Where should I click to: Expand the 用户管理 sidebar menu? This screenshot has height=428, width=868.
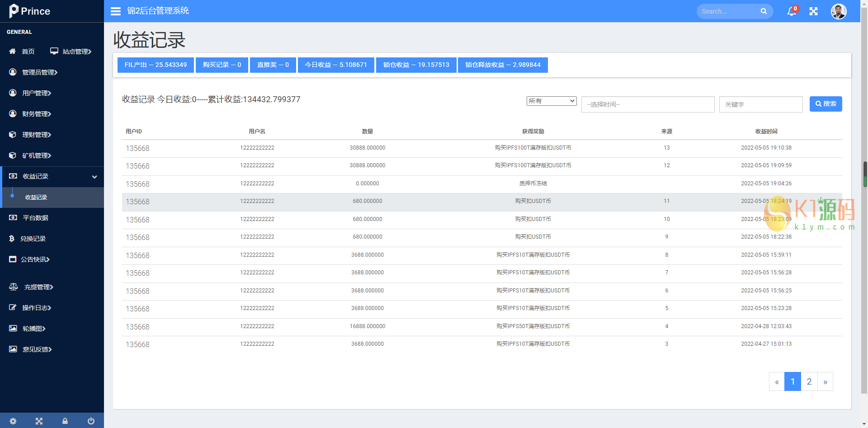(37, 93)
